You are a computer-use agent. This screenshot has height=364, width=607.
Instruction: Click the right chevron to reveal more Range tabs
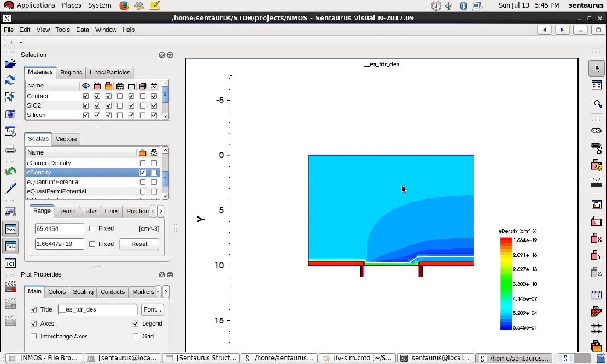(x=160, y=210)
